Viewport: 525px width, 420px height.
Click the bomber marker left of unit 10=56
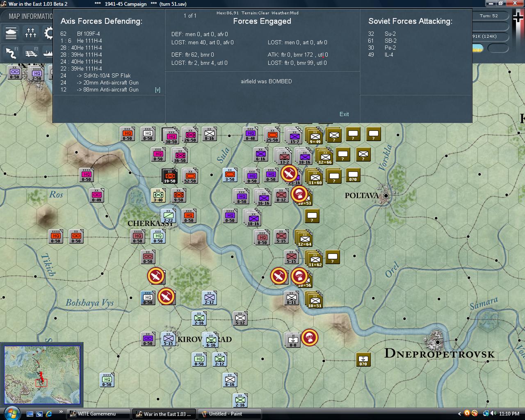click(279, 276)
